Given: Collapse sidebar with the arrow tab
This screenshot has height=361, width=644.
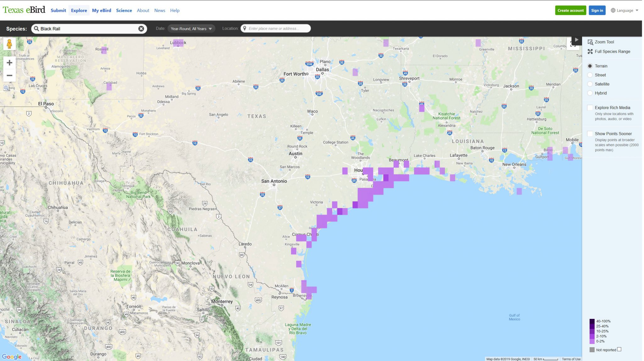Looking at the screenshot, I should tap(576, 40).
